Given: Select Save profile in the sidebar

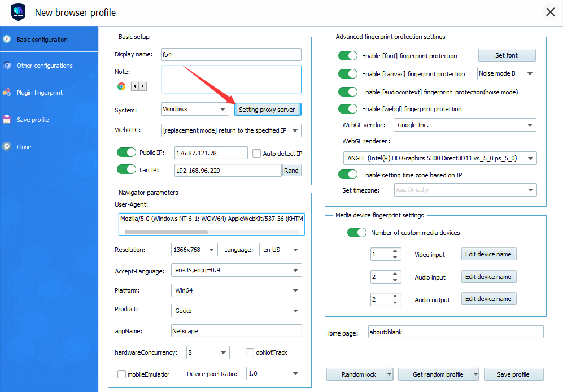Looking at the screenshot, I should coord(49,120).
